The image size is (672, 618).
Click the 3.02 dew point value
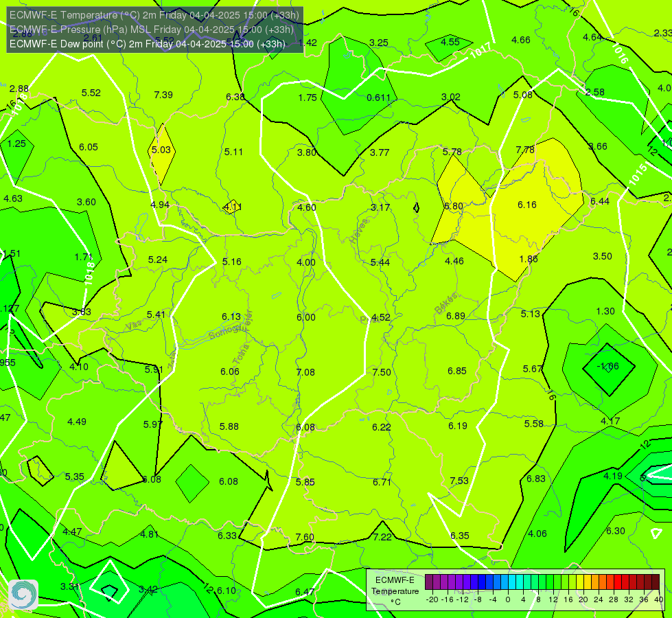click(451, 97)
